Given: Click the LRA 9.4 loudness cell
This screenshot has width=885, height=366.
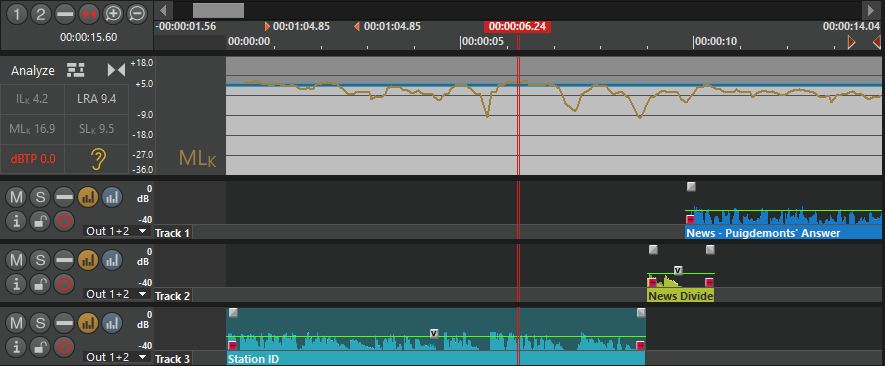Looking at the screenshot, I should [97, 99].
